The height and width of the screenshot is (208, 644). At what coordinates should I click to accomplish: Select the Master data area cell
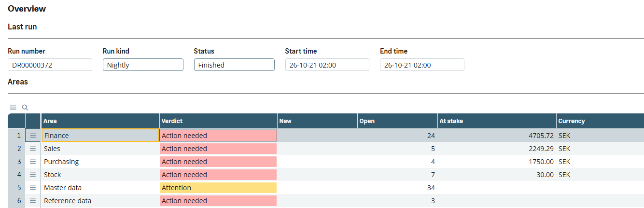tap(100, 188)
